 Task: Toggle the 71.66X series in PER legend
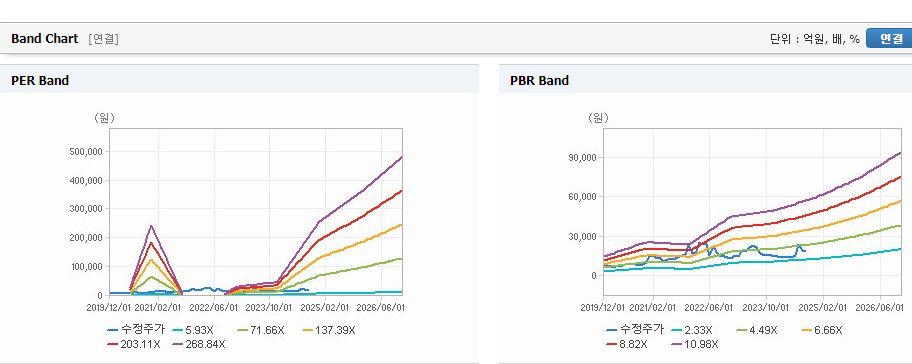pyautogui.click(x=261, y=330)
